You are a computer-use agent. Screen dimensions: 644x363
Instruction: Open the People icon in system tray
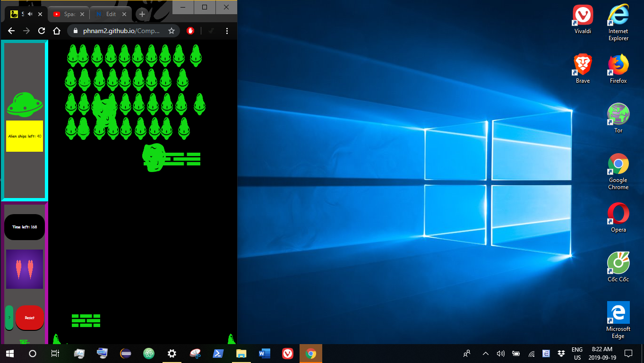(x=467, y=354)
